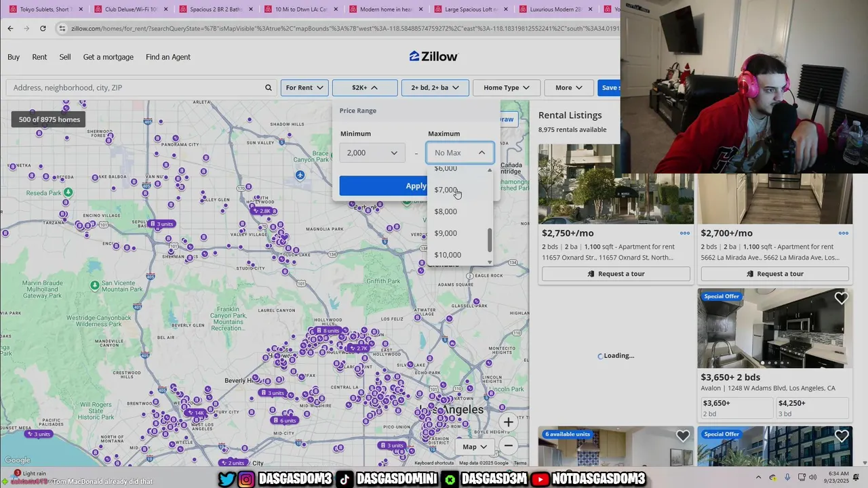Viewport: 868px width, 488px height.
Task: Open the $2,750+/mo listing photo
Action: point(616,184)
